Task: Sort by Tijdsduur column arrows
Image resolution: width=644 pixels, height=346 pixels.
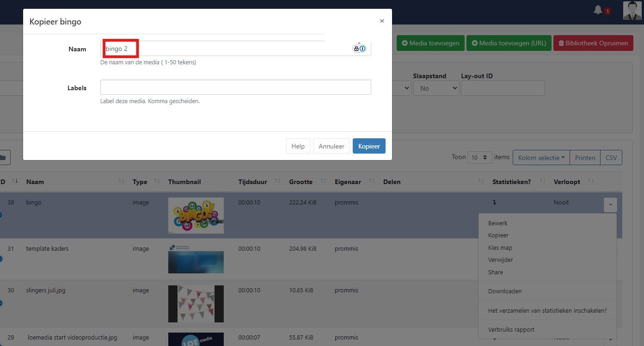Action: (x=277, y=181)
